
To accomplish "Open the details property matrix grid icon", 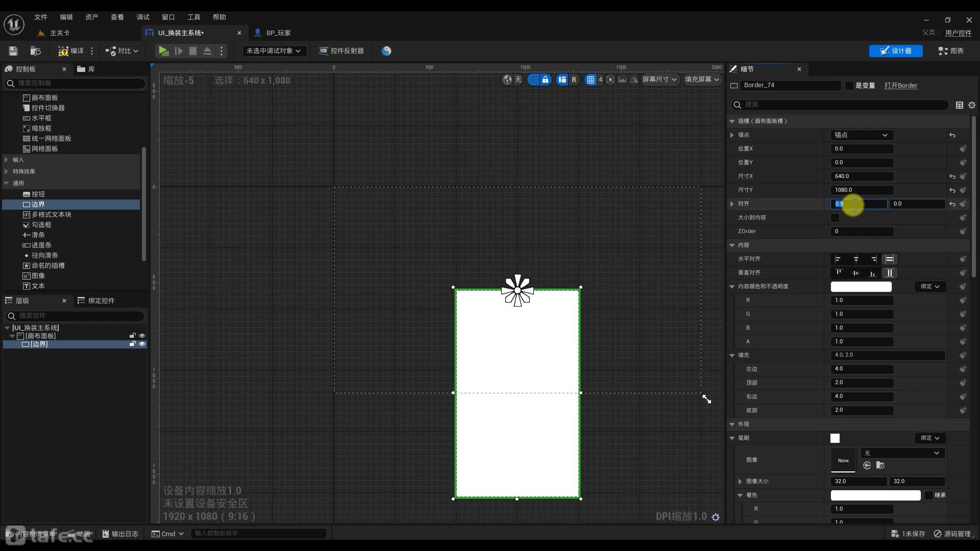I will click(x=960, y=105).
